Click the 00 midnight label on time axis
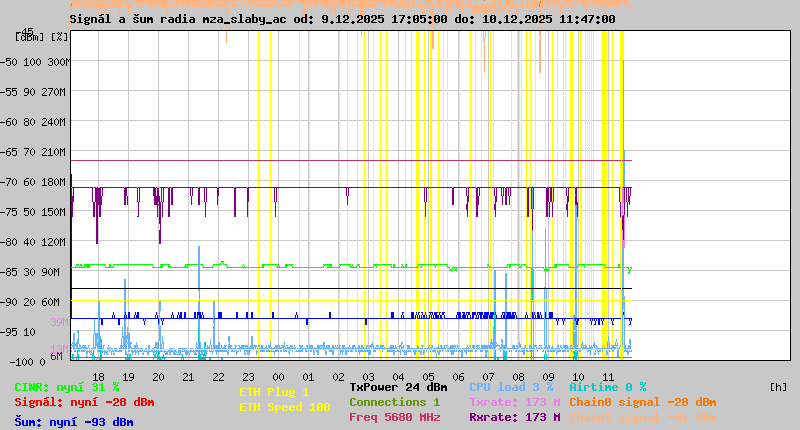The height and width of the screenshot is (430, 800). (279, 376)
